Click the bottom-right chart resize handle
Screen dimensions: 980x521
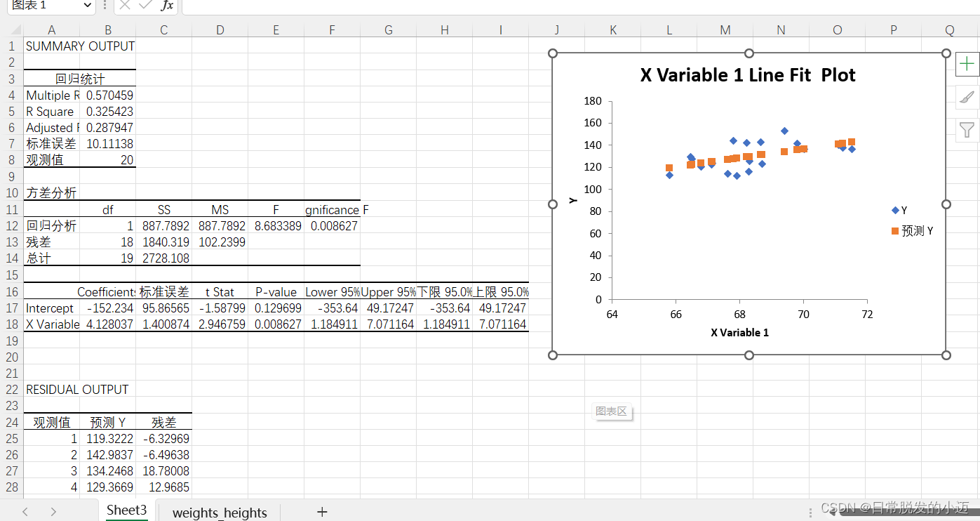[x=946, y=355]
